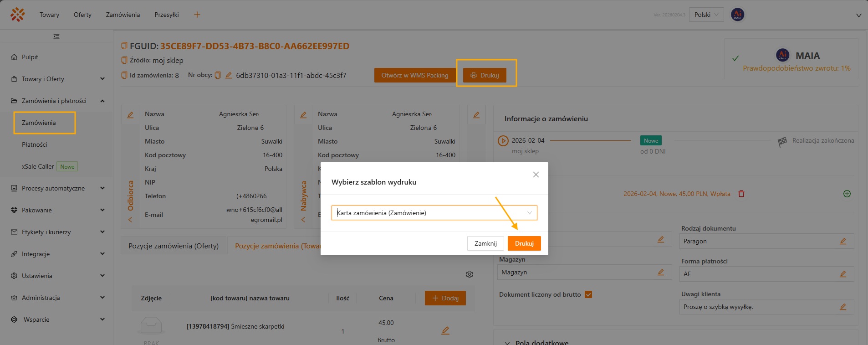This screenshot has height=345, width=868.
Task: Click the red trash icon beside payment entry
Action: [x=741, y=194]
